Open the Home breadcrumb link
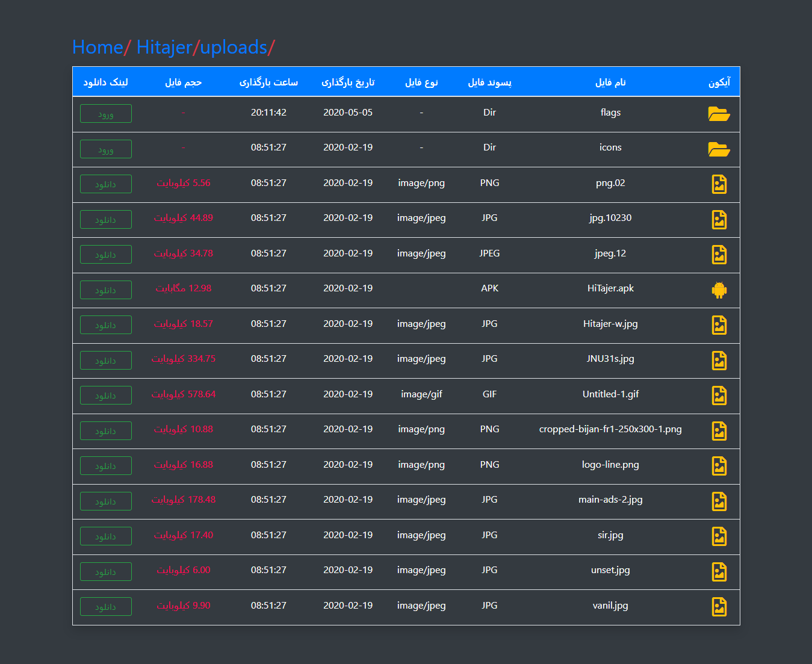Image resolution: width=812 pixels, height=664 pixels. (x=98, y=47)
